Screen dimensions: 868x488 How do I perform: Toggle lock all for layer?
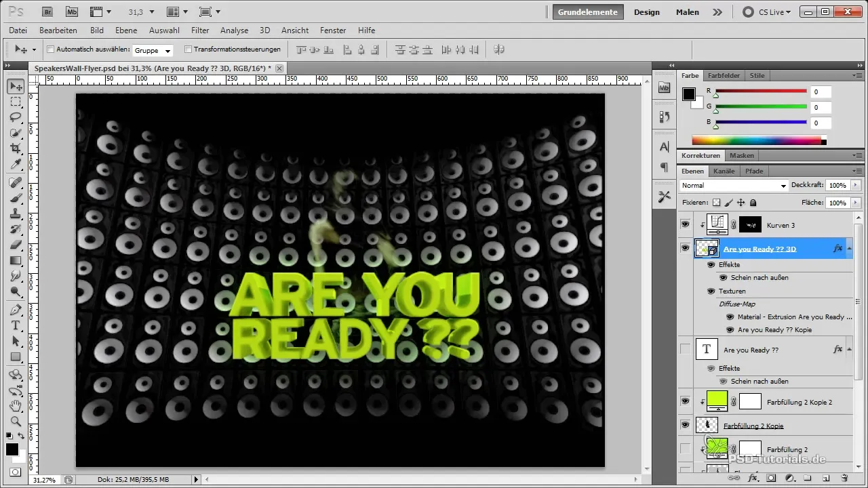click(x=753, y=203)
